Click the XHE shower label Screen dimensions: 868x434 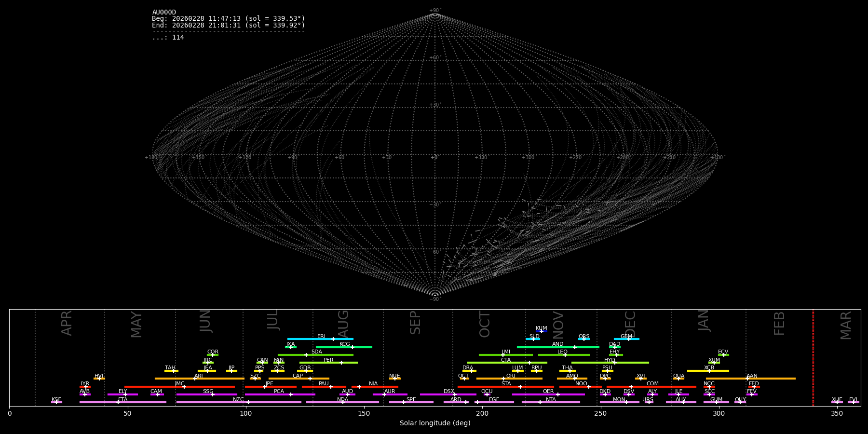click(837, 400)
